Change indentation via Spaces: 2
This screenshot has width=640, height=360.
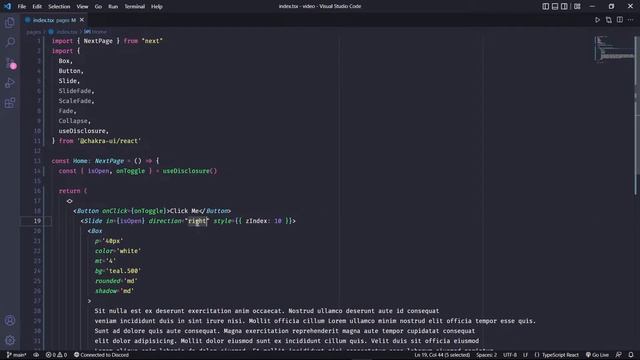tap(487, 355)
